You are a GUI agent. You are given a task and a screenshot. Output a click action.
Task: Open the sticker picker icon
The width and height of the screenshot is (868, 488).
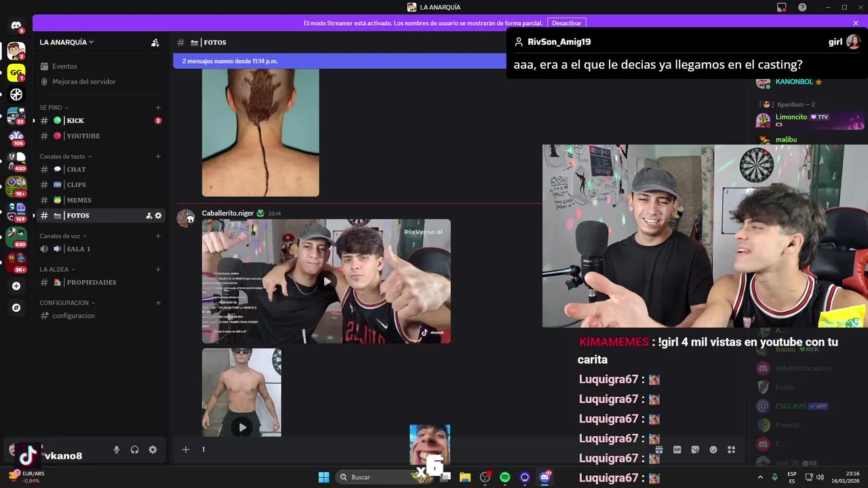tap(695, 449)
